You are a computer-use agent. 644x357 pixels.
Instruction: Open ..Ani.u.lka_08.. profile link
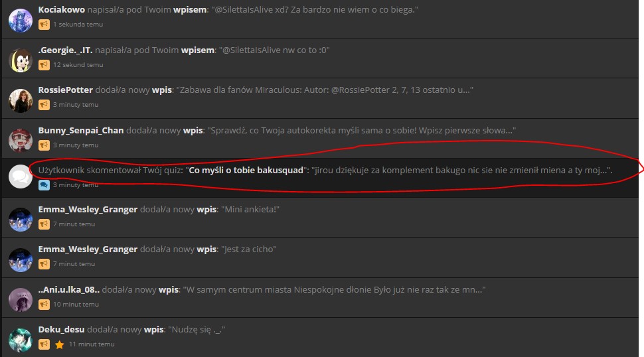(x=69, y=289)
